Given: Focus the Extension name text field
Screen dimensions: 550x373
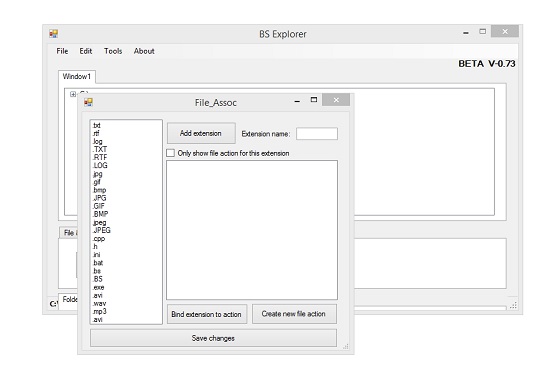Looking at the screenshot, I should (x=317, y=134).
